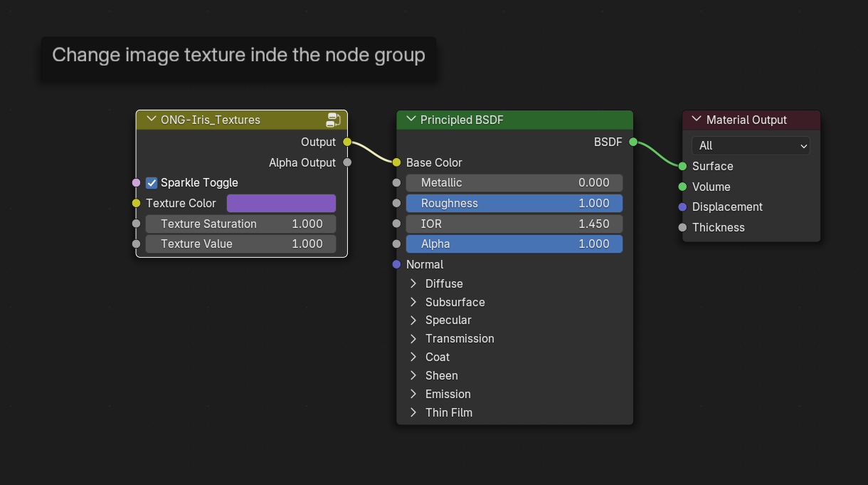
Task: Open the All target dropdown
Action: click(x=751, y=145)
